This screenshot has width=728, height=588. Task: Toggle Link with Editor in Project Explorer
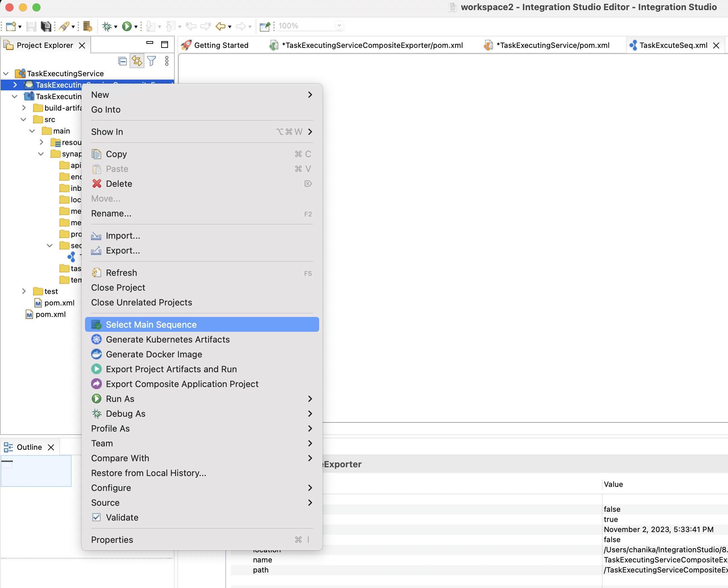coord(137,61)
